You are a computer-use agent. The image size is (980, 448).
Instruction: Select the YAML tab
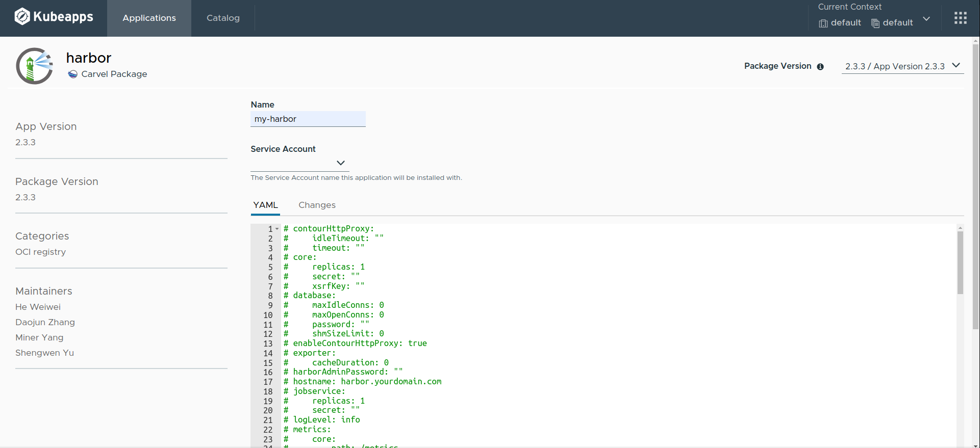point(265,205)
